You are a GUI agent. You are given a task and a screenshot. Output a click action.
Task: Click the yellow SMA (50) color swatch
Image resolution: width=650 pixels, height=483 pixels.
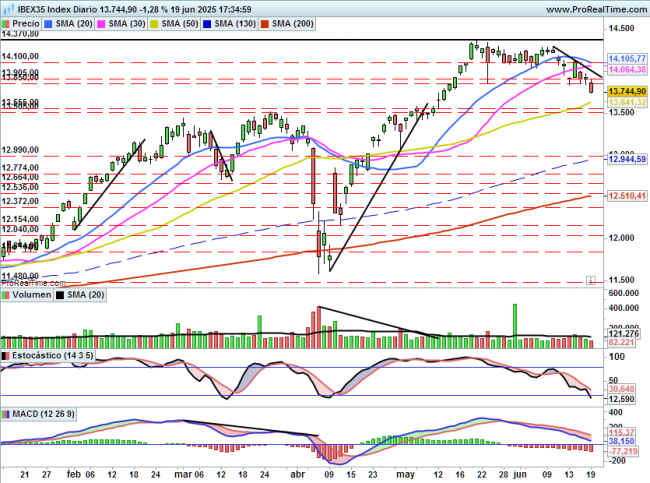pos(154,24)
